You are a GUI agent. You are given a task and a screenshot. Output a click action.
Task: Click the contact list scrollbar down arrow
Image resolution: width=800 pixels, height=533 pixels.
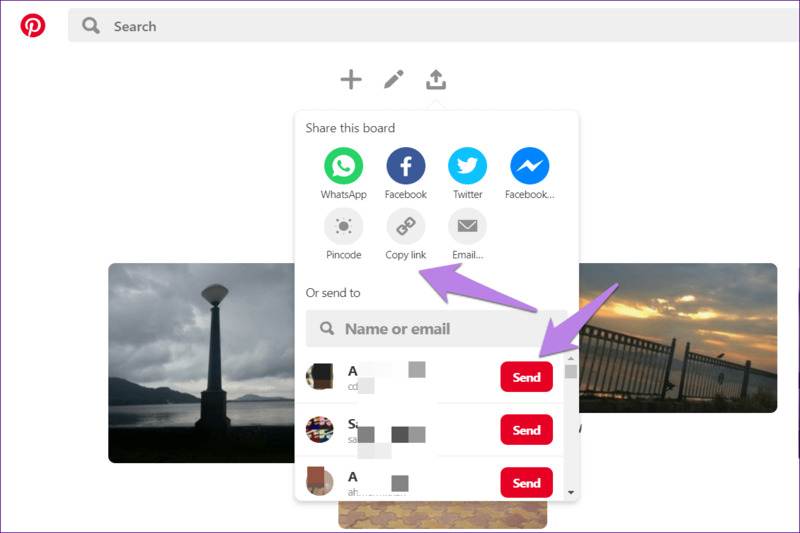click(571, 492)
